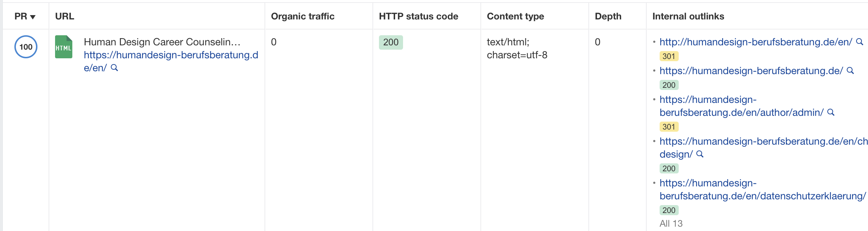Click the Depth column header
This screenshot has height=231, width=868.
(x=608, y=16)
